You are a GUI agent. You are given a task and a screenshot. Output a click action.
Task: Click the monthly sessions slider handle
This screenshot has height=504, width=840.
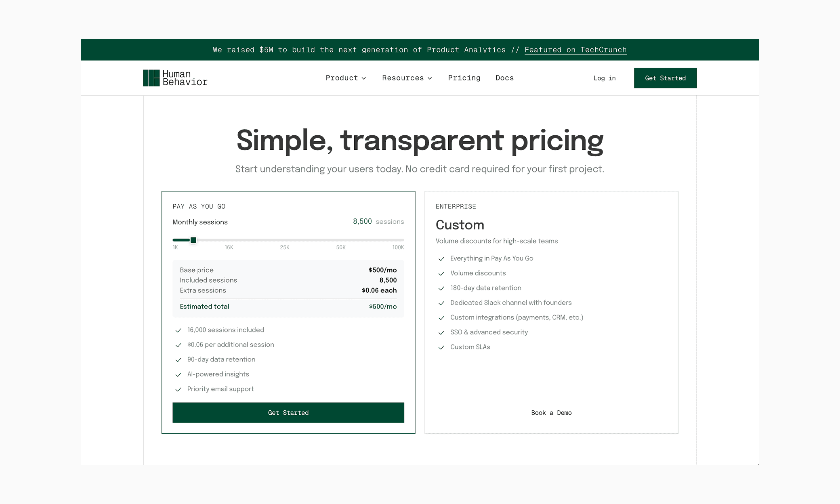193,240
